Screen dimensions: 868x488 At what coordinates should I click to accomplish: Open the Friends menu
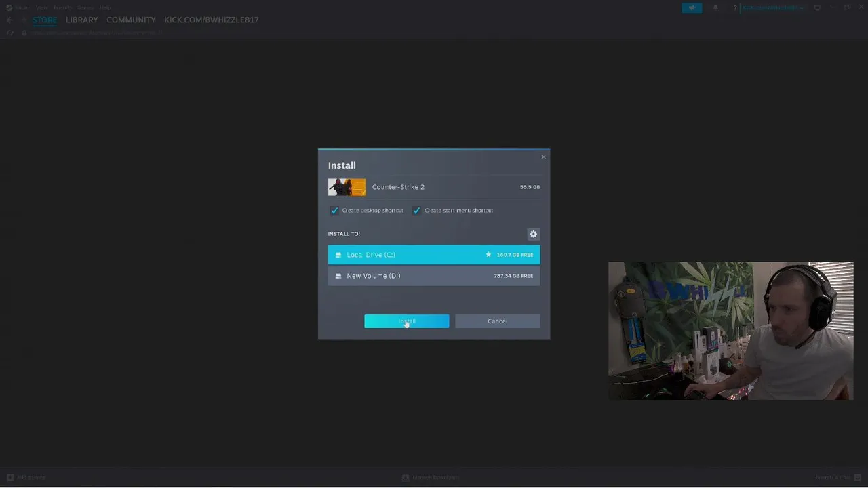[x=63, y=7]
